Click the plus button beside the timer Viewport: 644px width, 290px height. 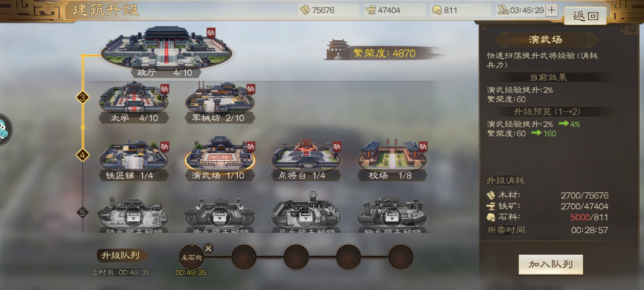click(552, 10)
